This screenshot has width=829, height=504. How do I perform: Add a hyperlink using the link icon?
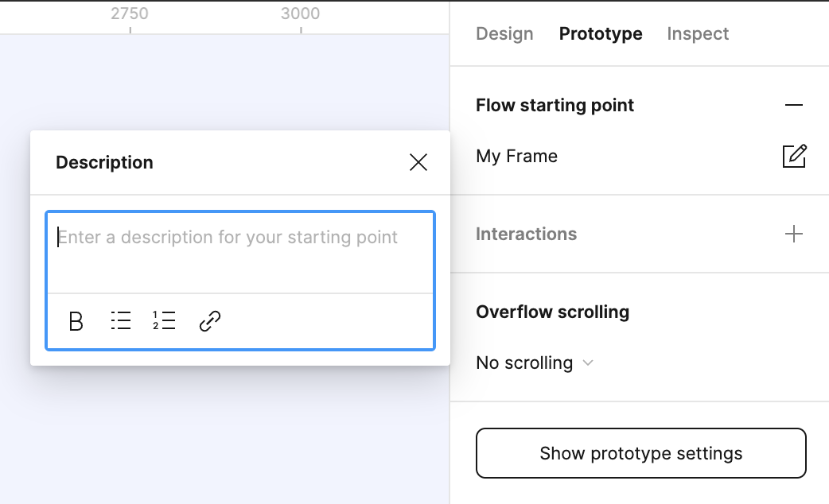[x=210, y=321]
